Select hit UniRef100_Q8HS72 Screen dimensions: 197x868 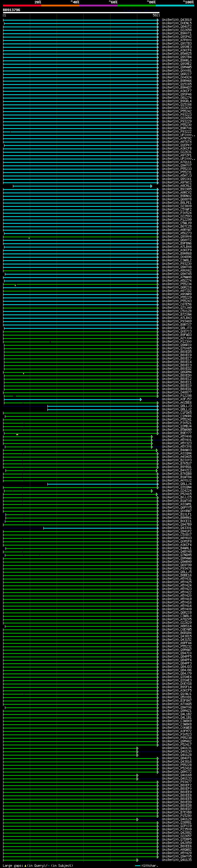click(177, 772)
